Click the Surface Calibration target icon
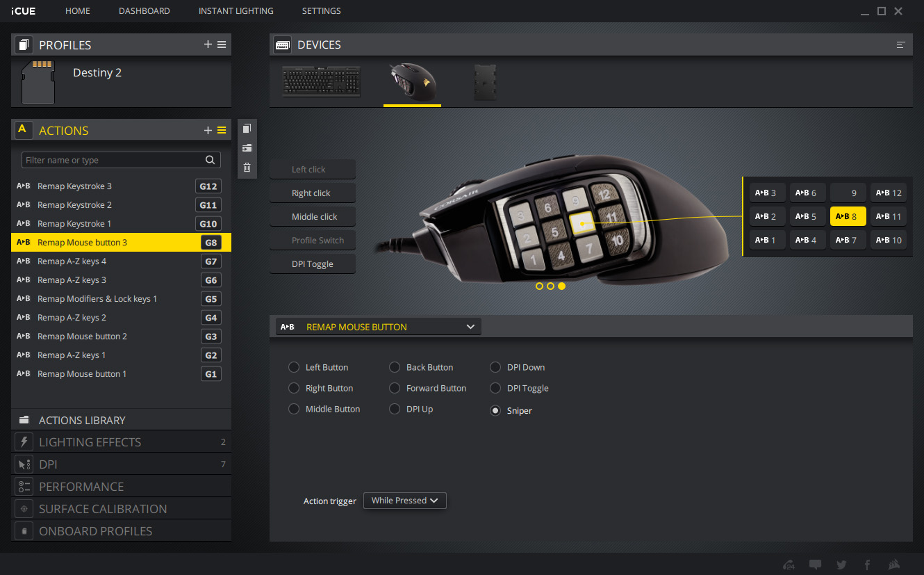Image resolution: width=924 pixels, height=575 pixels. [x=24, y=509]
